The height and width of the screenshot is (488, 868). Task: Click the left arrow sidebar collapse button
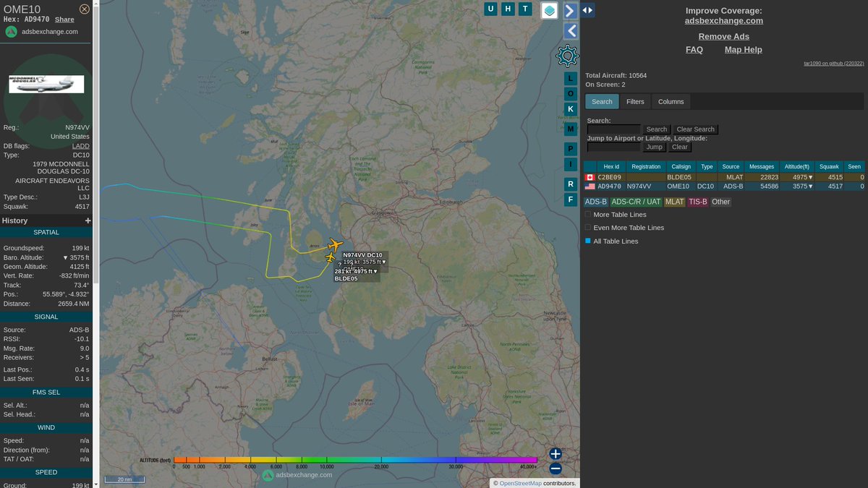(x=570, y=30)
